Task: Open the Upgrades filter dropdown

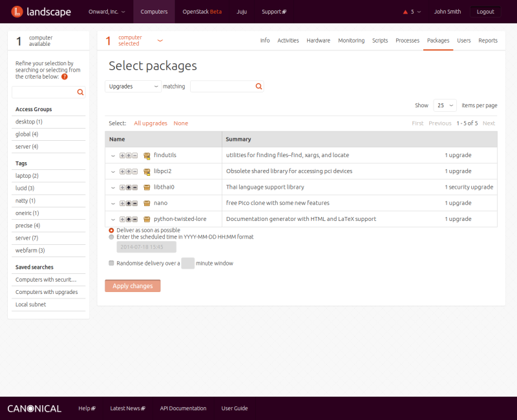Action: point(133,87)
